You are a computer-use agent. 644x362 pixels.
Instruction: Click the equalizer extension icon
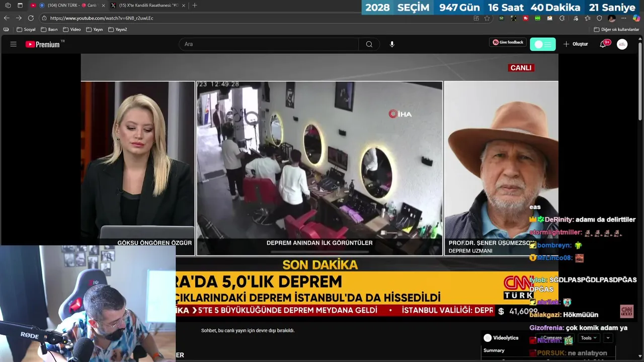[x=502, y=18]
